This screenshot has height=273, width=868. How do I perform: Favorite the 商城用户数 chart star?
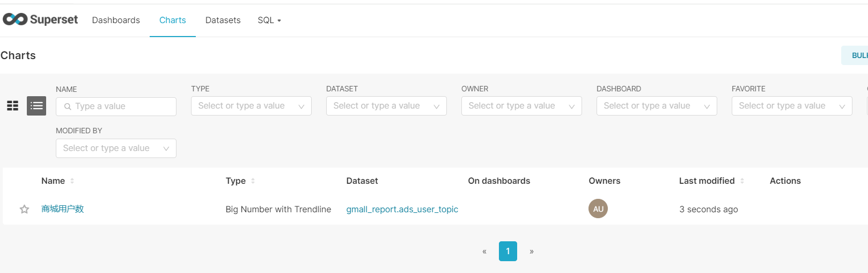point(24,209)
